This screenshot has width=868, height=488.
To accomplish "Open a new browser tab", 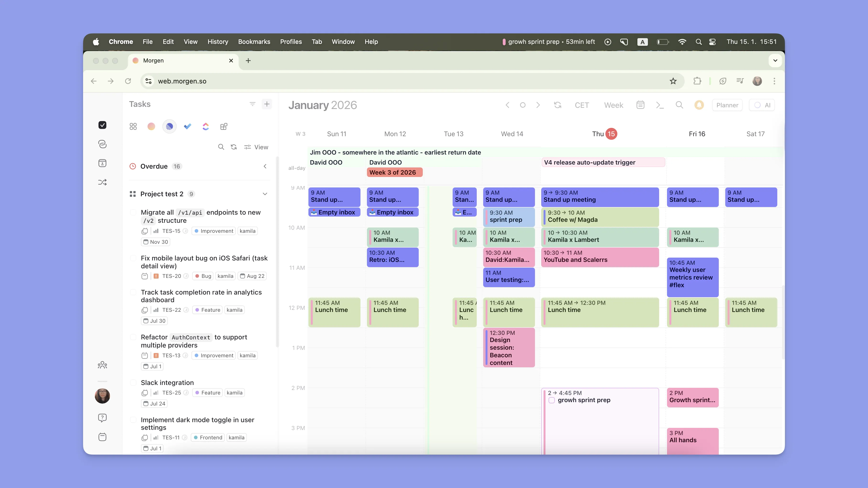I will (248, 61).
